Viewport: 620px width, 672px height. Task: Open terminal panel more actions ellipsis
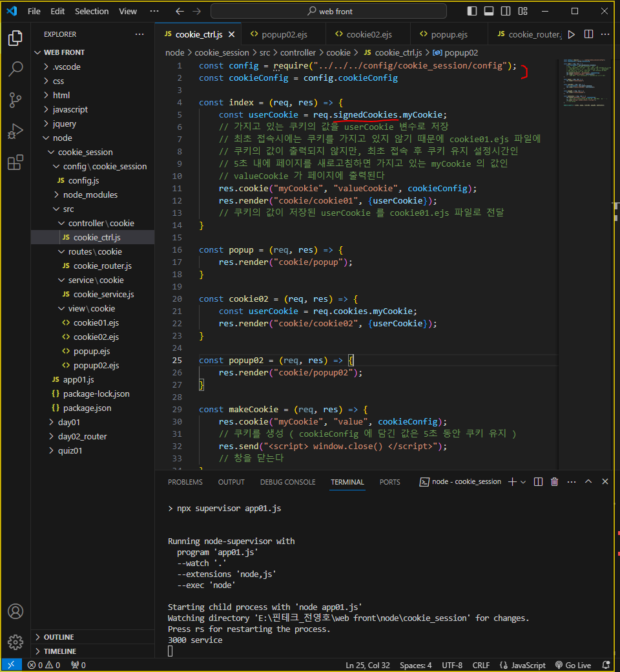pos(572,482)
